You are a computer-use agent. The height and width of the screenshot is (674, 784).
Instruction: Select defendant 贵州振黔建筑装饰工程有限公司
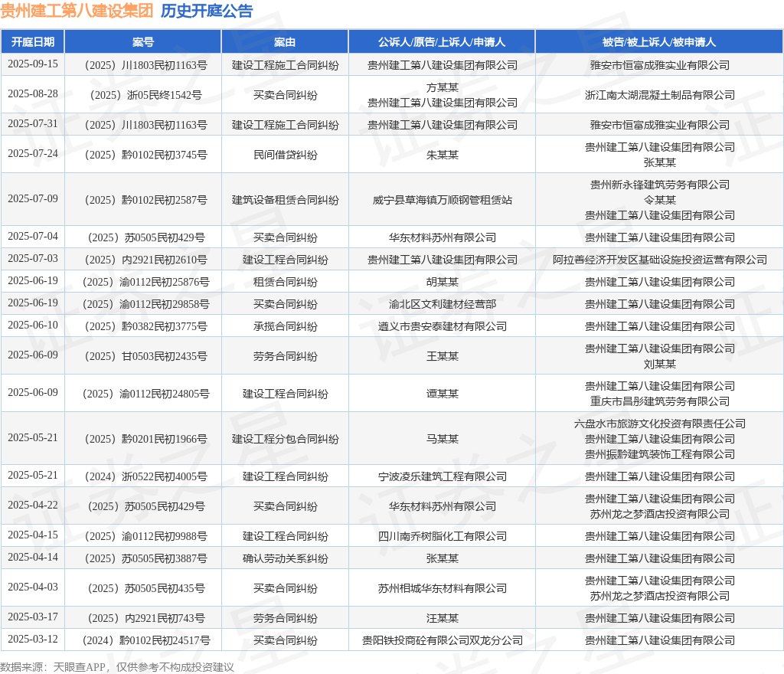tap(659, 454)
